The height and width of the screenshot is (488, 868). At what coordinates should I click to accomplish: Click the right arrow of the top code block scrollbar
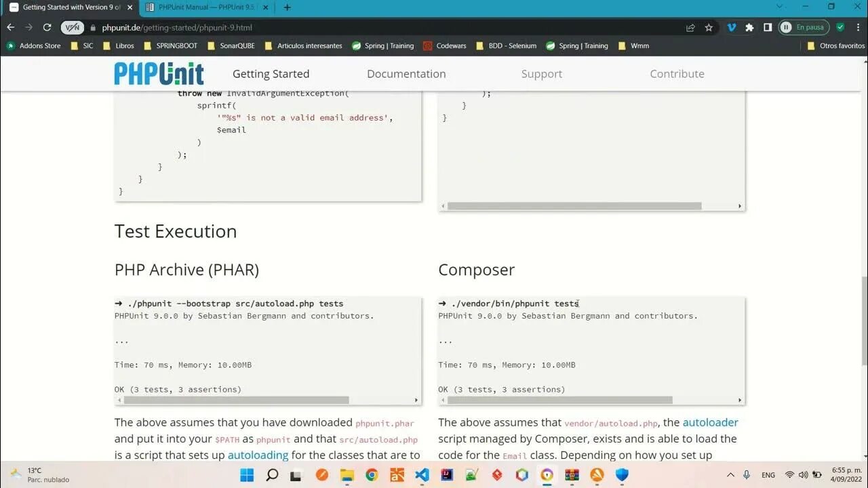tap(739, 206)
